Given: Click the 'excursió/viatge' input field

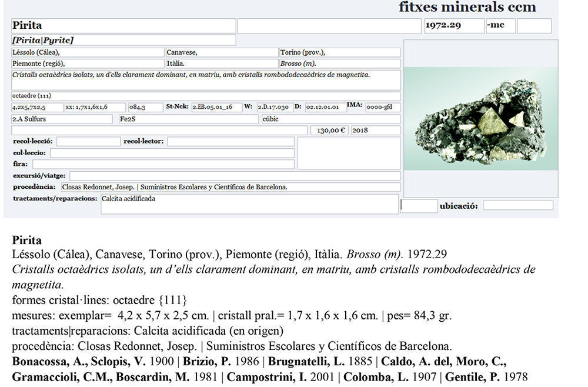Looking at the screenshot, I should pyautogui.click(x=235, y=176).
